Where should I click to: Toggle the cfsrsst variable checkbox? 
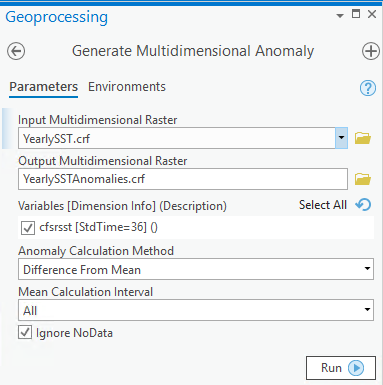pos(28,228)
